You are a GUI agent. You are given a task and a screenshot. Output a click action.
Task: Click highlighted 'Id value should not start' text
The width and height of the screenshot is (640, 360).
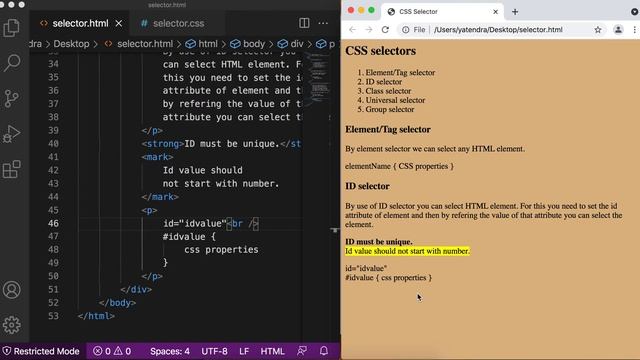point(407,251)
